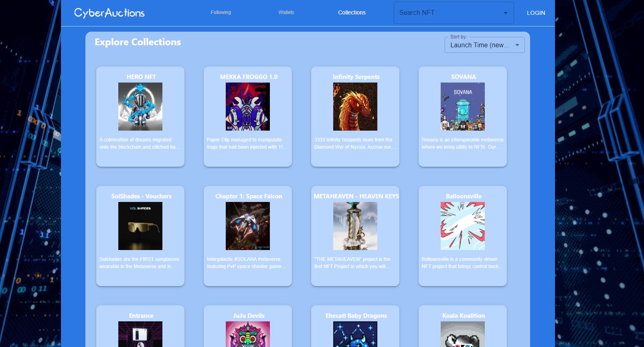Open the Following page
Viewport: 644px width, 347px height.
tap(221, 12)
